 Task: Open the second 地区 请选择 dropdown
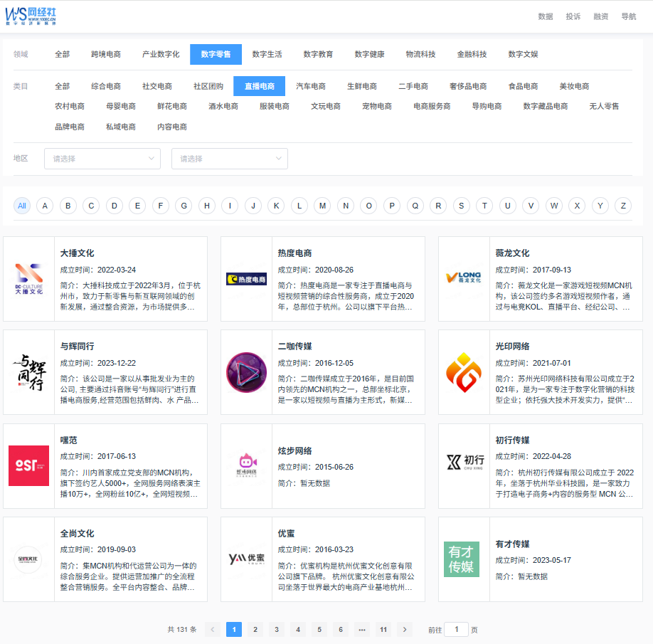(230, 159)
